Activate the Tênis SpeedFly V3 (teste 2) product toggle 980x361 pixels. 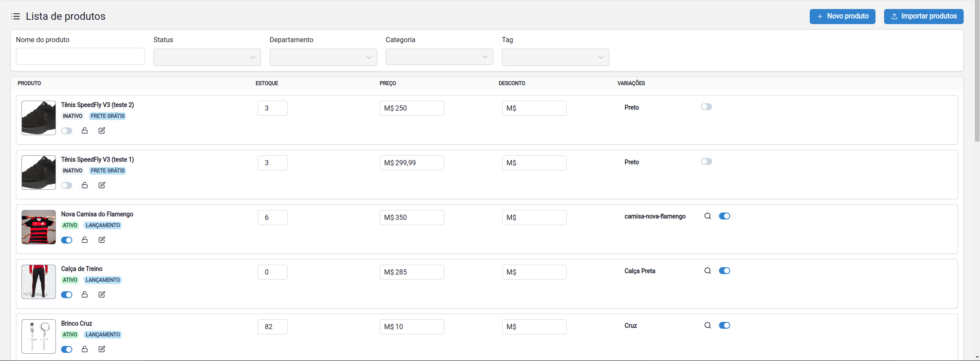pyautogui.click(x=67, y=131)
